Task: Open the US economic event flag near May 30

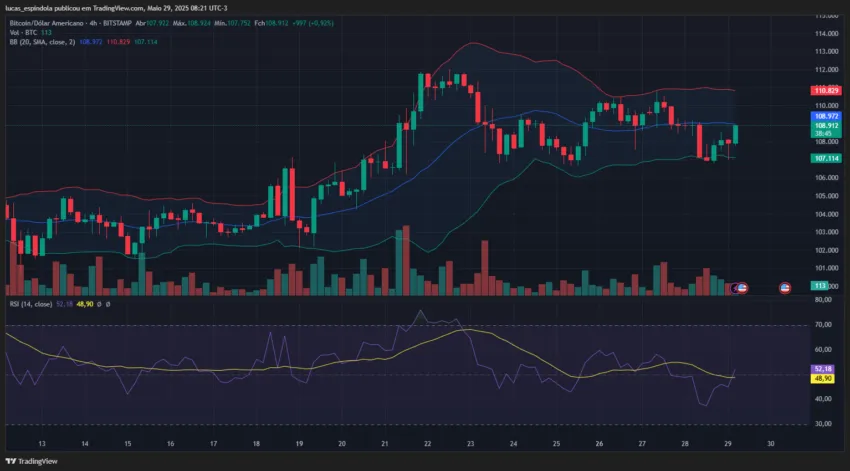Action: (784, 288)
